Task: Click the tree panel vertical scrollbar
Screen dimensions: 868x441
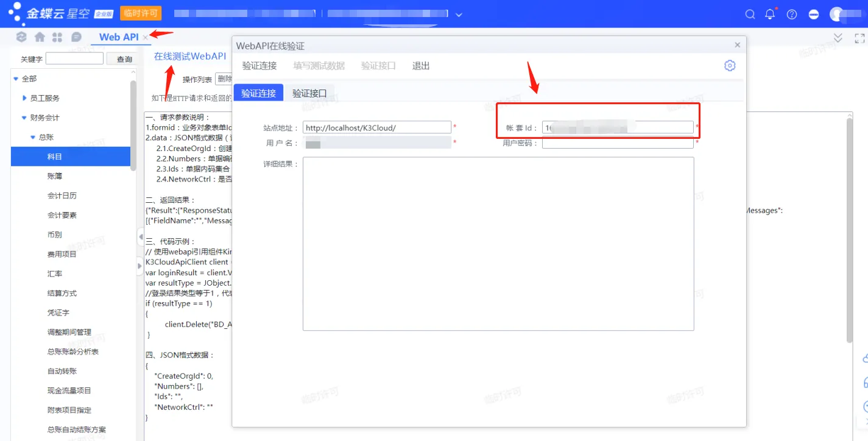Action: point(133,126)
